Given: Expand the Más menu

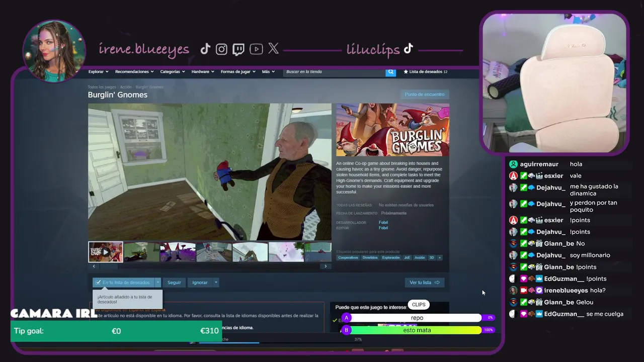Looking at the screenshot, I should click(x=268, y=72).
